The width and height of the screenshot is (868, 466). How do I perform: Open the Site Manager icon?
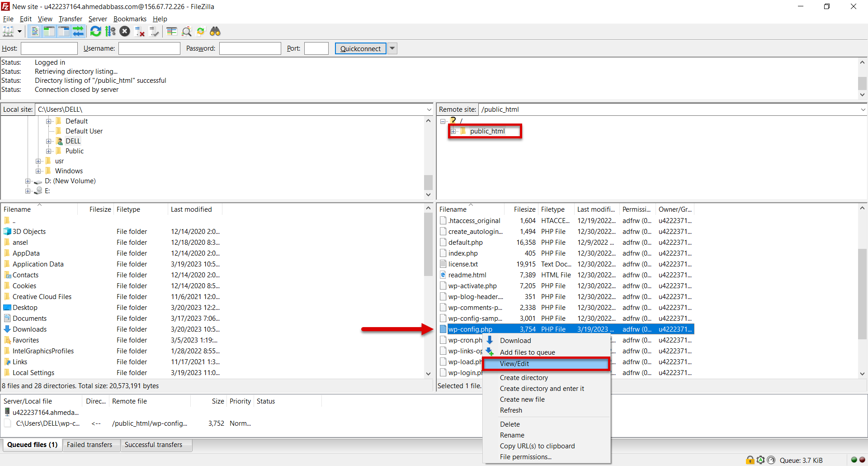click(8, 31)
